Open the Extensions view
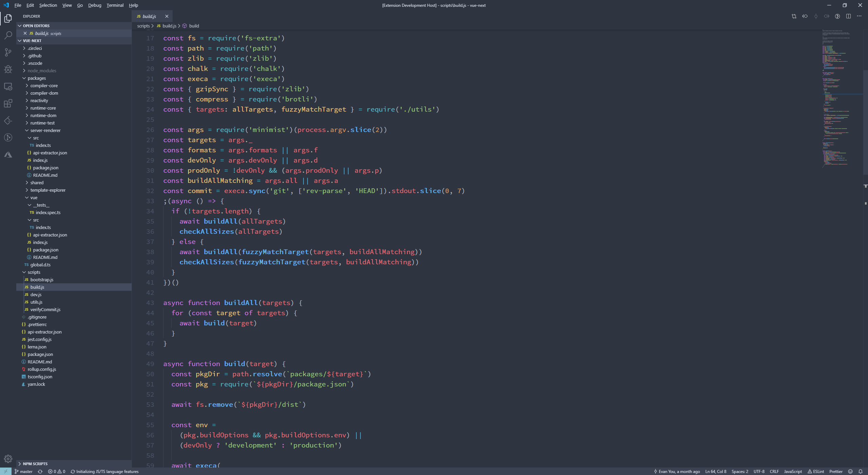The width and height of the screenshot is (868, 475). click(8, 103)
